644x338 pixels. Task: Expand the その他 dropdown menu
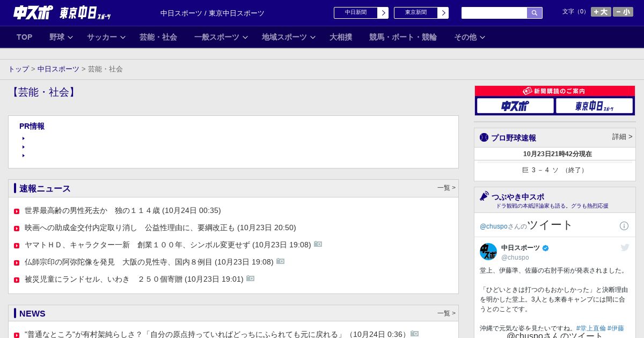tap(470, 37)
